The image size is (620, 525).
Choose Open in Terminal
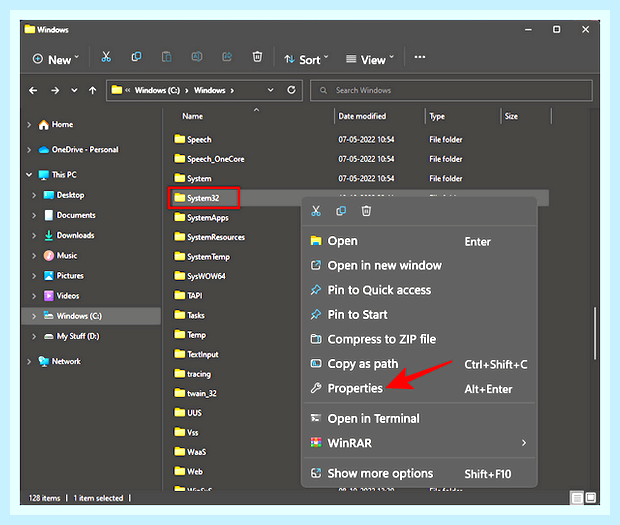(x=419, y=418)
